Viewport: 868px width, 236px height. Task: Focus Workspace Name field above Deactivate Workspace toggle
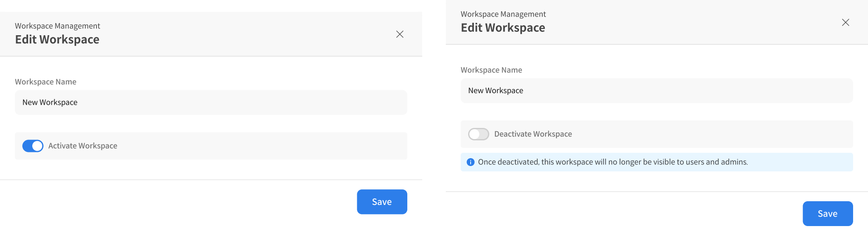point(656,91)
